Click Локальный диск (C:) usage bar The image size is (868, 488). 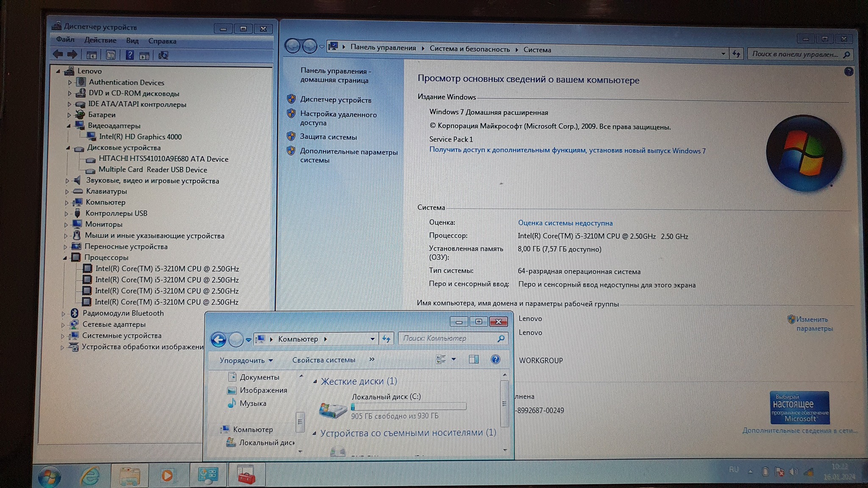click(409, 406)
